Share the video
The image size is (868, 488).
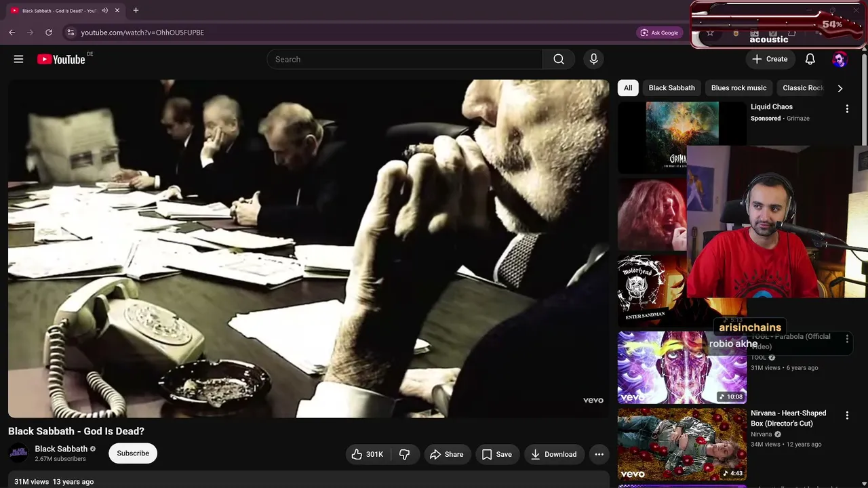pos(447,454)
